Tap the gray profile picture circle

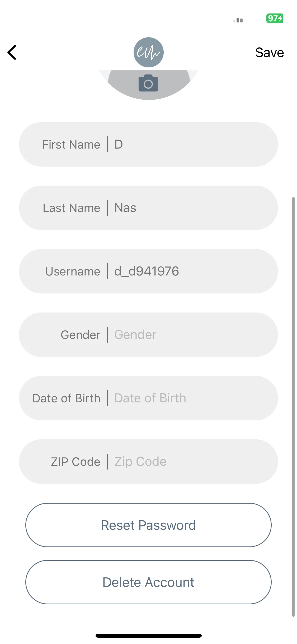[148, 85]
